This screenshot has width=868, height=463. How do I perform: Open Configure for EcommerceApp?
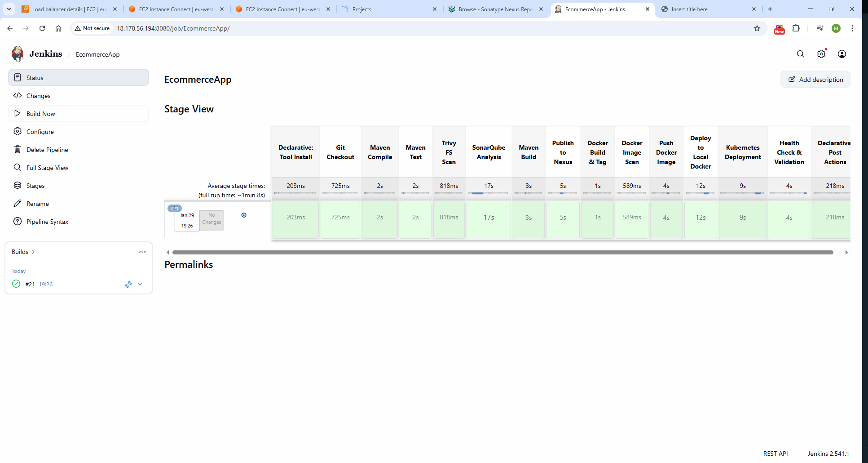(x=79, y=131)
